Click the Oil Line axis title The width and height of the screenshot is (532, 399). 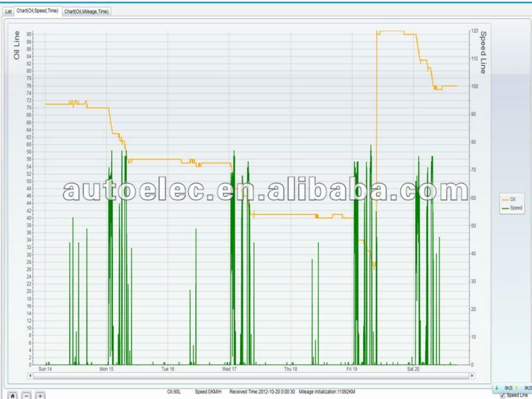click(x=17, y=45)
